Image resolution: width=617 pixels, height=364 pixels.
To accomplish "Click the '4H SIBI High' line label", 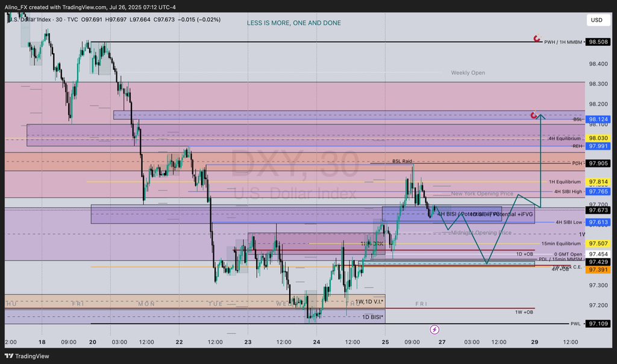I will pos(568,192).
